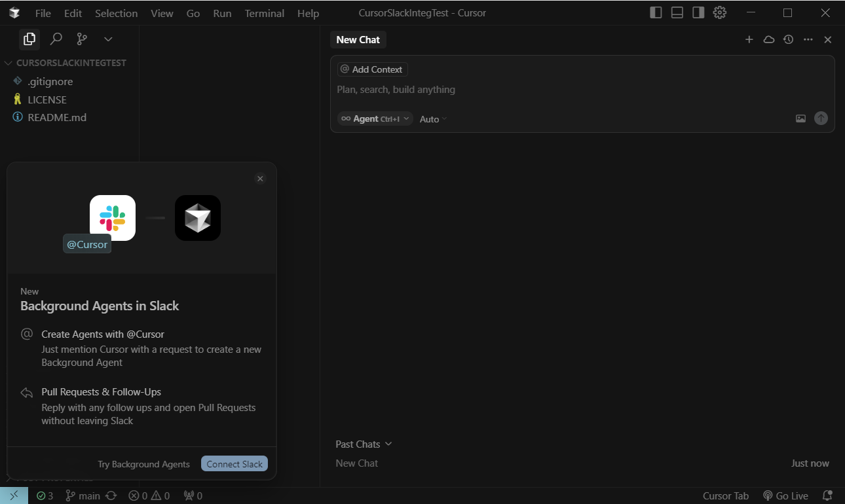Open the Explorer sidebar icon
Screen dimensions: 845x504
29,39
